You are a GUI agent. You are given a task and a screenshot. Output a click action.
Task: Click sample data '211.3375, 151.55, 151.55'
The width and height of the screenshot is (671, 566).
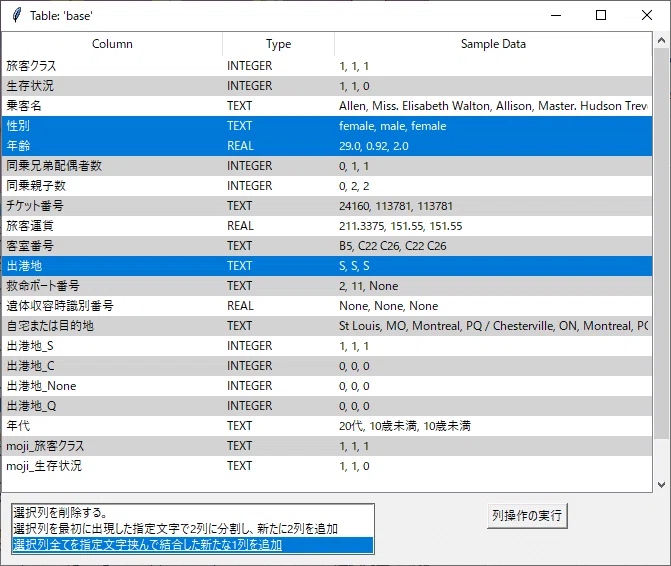(x=401, y=226)
